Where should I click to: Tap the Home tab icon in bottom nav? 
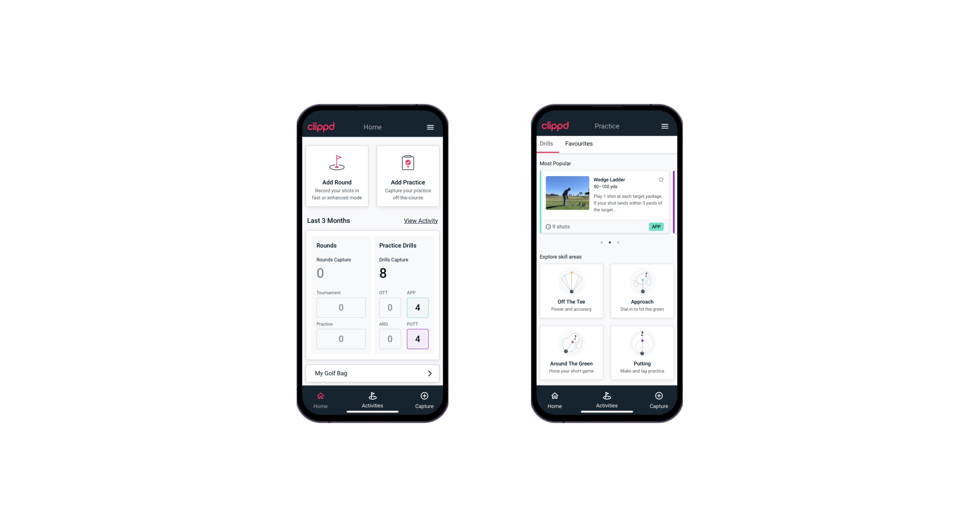click(321, 398)
